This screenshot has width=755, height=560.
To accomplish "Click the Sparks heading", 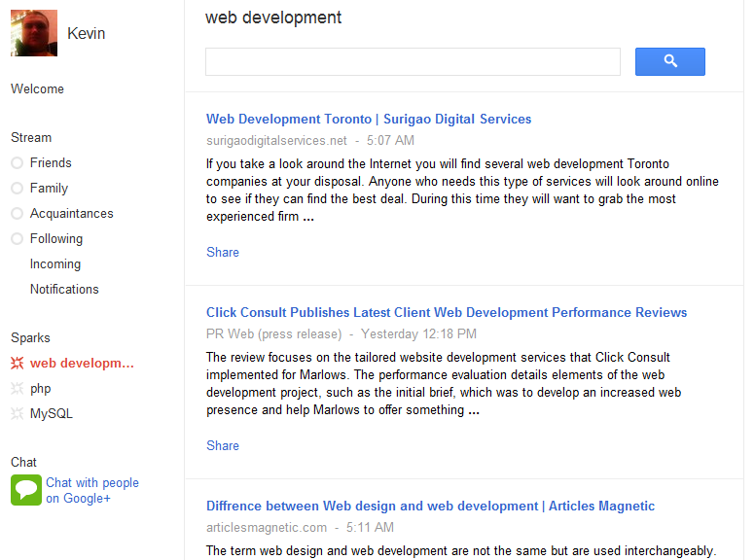I will point(30,337).
